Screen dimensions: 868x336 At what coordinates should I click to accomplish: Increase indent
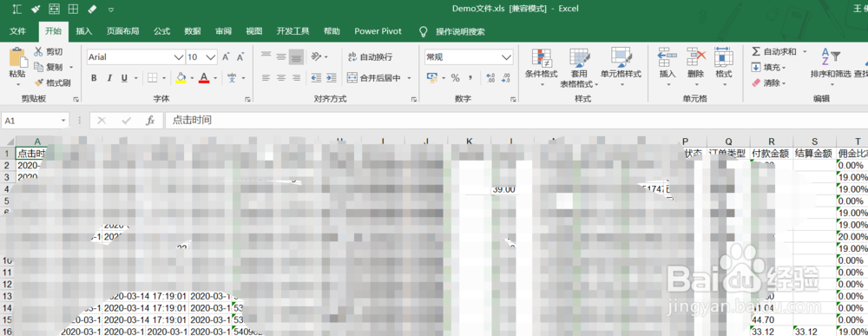point(331,78)
